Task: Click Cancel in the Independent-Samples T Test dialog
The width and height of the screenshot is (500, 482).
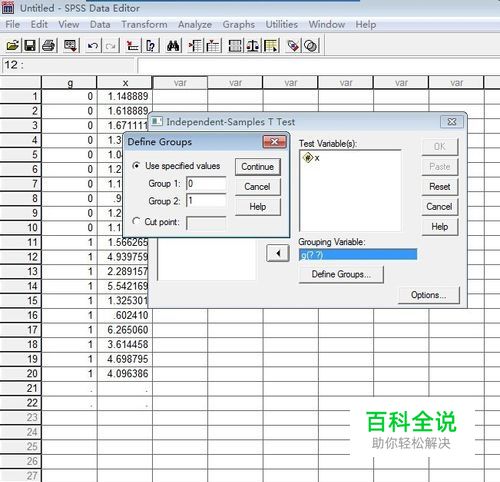Action: tap(440, 207)
